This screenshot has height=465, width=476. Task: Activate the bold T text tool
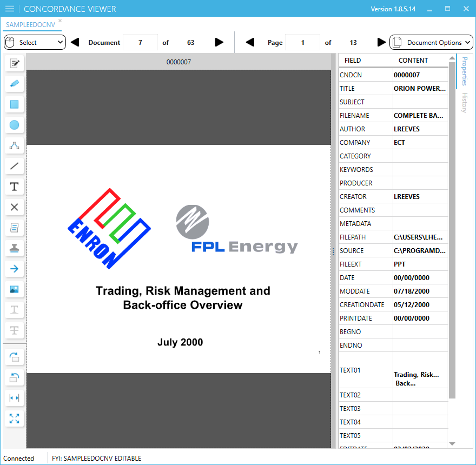point(14,187)
